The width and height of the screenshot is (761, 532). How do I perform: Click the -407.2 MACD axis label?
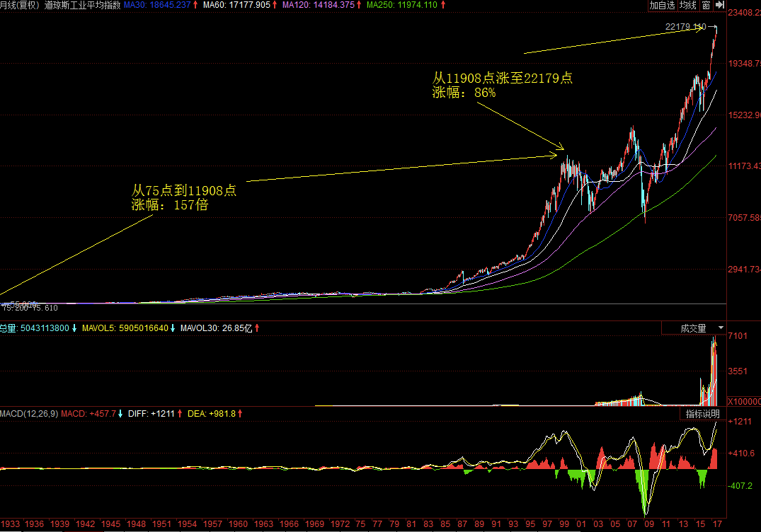point(740,485)
